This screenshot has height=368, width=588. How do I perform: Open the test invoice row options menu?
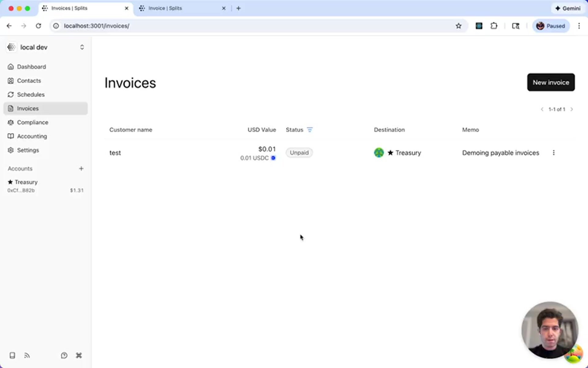[x=553, y=153]
